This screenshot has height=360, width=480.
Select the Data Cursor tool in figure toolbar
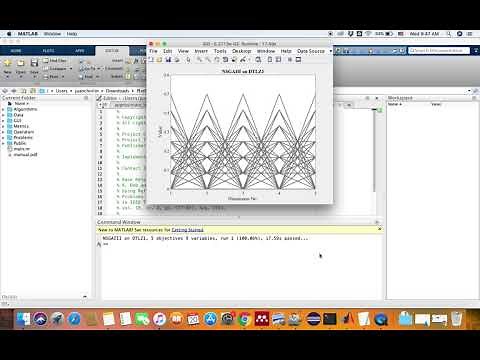[x=234, y=60]
